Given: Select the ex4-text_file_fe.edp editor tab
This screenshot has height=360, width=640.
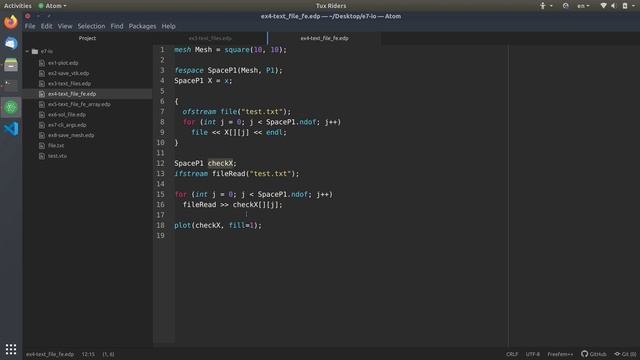Looking at the screenshot, I should [x=324, y=38].
